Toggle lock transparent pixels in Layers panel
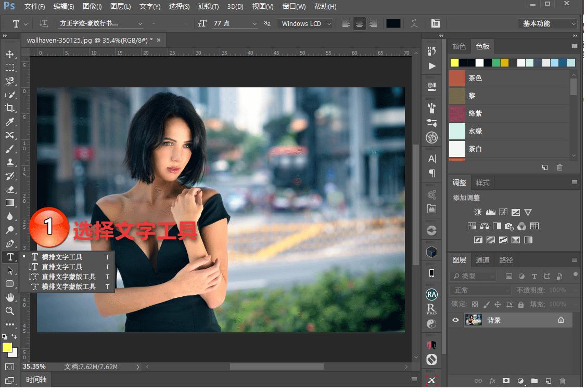Screen dimensions: 586x392 (474, 304)
